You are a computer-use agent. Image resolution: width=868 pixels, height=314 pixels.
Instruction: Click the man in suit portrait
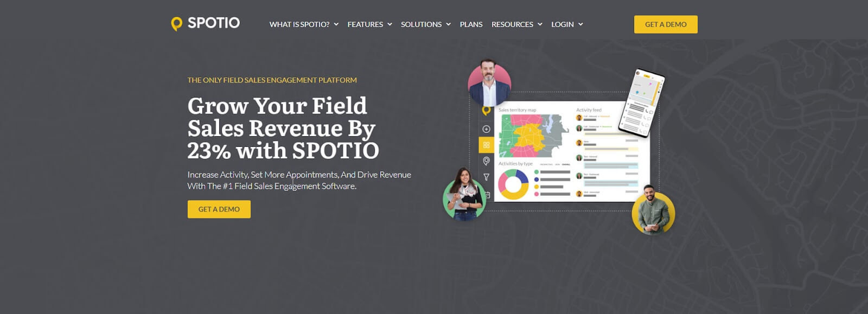(x=489, y=83)
